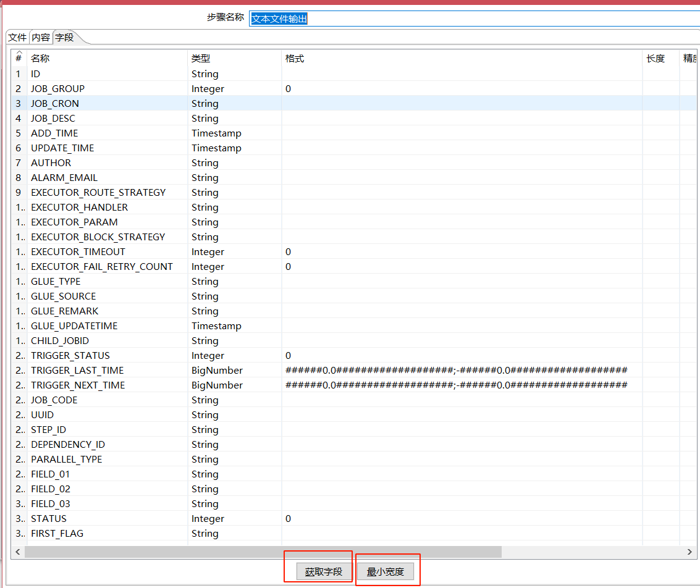Click the Timestamp type cell for ADD_TIME

[x=216, y=133]
